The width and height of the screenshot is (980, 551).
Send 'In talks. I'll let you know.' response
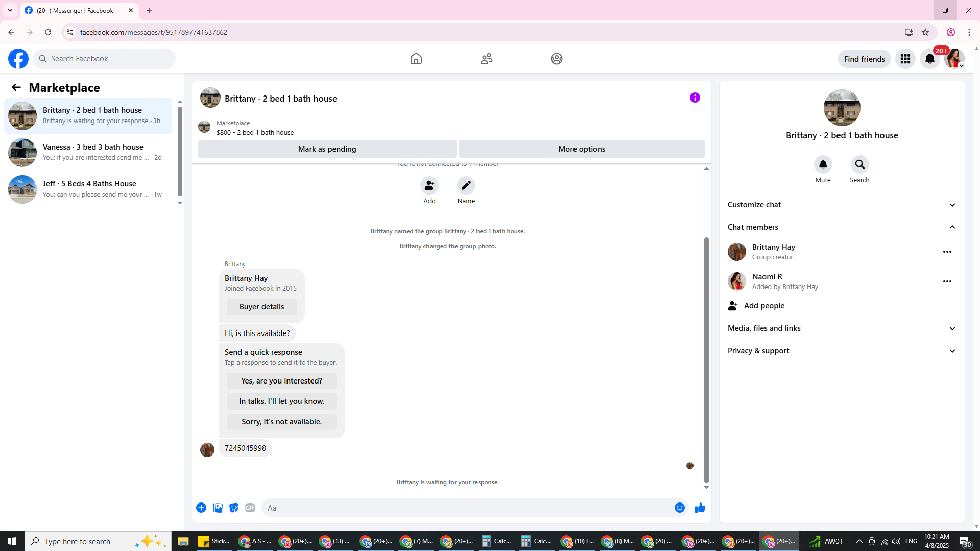[x=281, y=401]
